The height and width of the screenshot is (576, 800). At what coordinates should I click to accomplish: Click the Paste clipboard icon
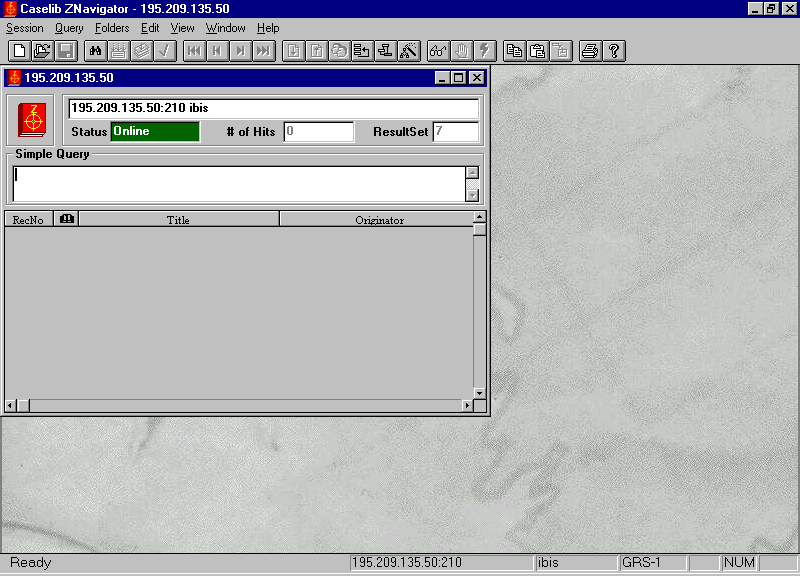click(537, 51)
